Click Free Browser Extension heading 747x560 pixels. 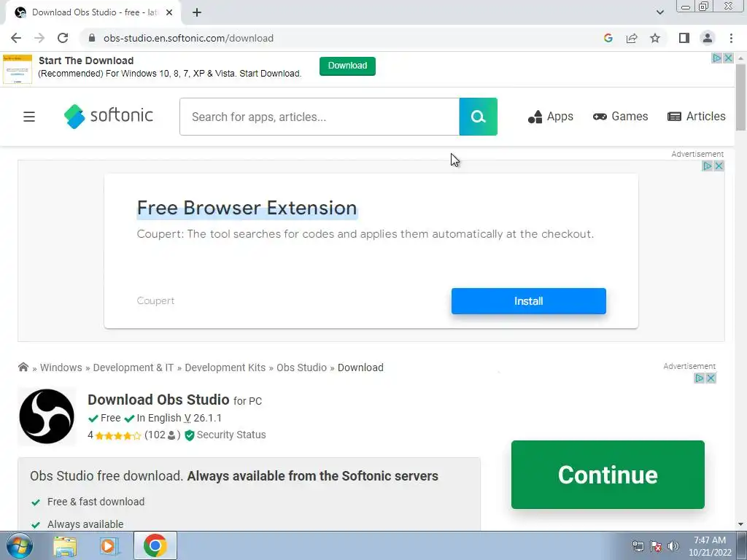point(247,208)
